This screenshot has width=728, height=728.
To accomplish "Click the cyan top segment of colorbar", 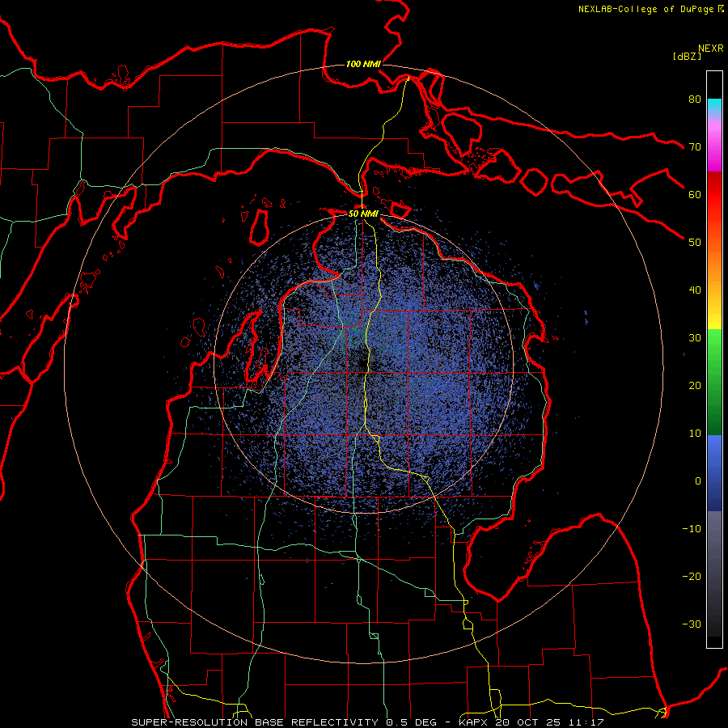I will click(714, 107).
